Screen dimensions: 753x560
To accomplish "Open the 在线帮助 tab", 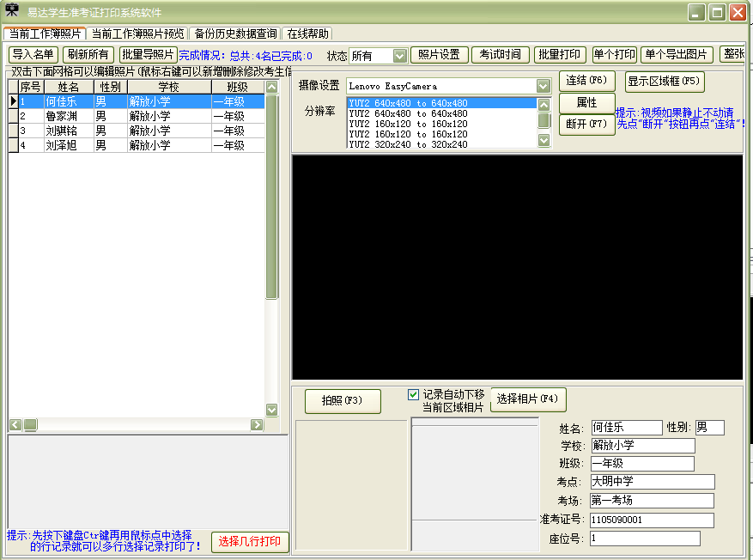I will (x=308, y=33).
